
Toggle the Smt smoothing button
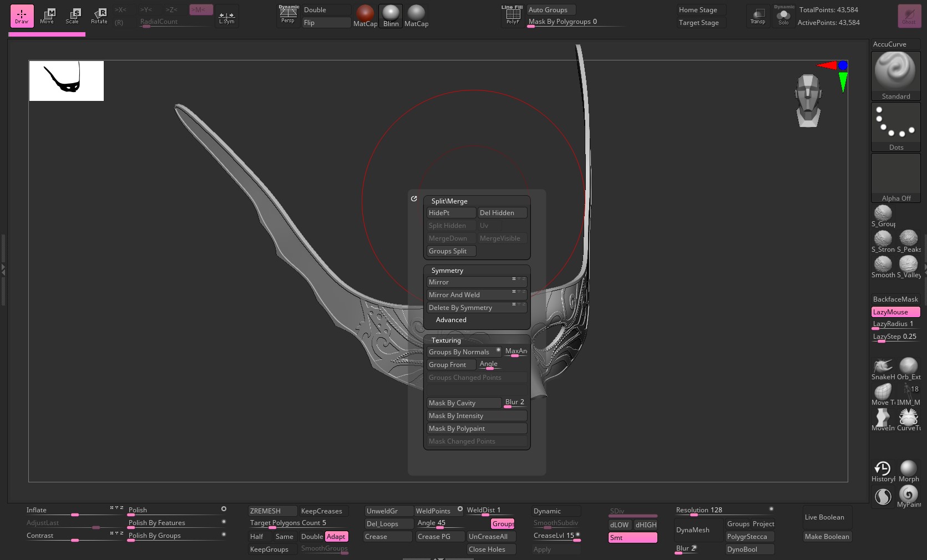(633, 537)
